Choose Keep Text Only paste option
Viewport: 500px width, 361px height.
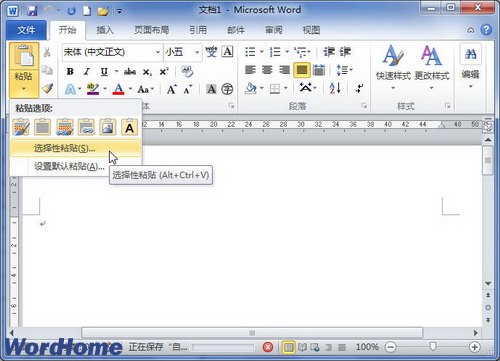click(129, 127)
